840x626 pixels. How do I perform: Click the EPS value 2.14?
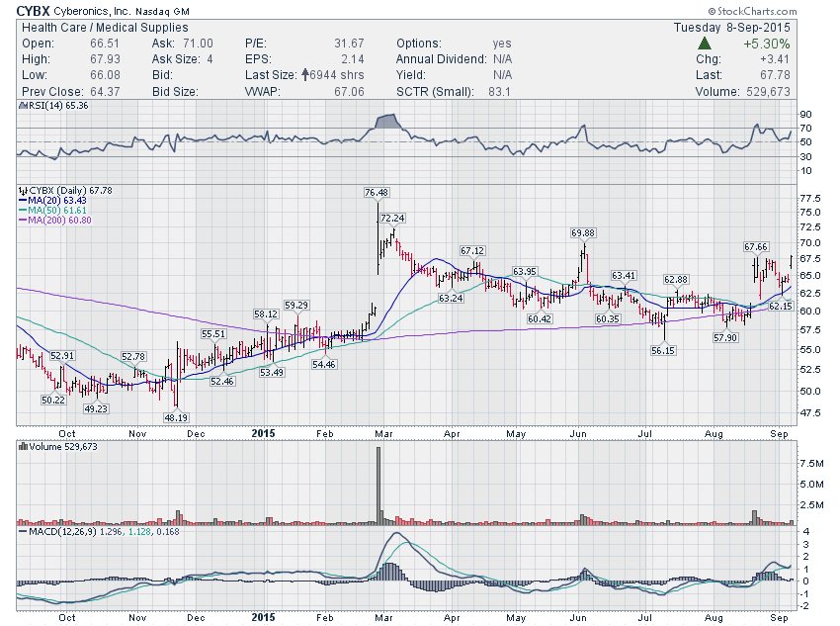pos(353,59)
